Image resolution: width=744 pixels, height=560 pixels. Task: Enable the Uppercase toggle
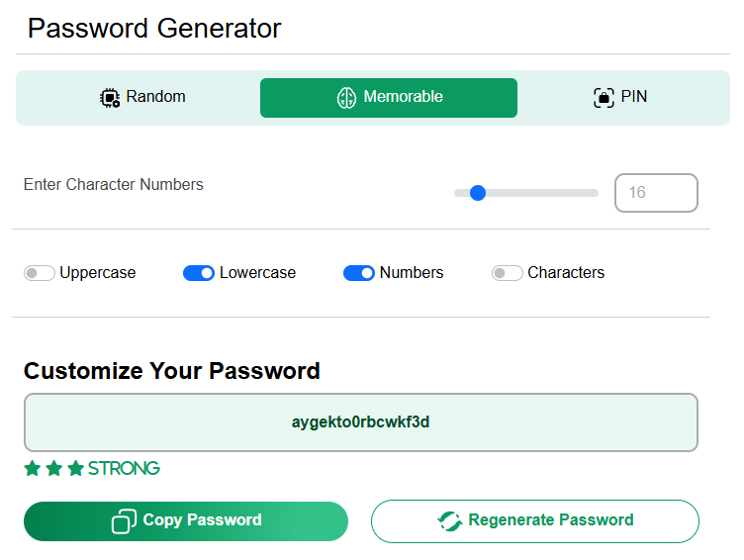[x=40, y=273]
